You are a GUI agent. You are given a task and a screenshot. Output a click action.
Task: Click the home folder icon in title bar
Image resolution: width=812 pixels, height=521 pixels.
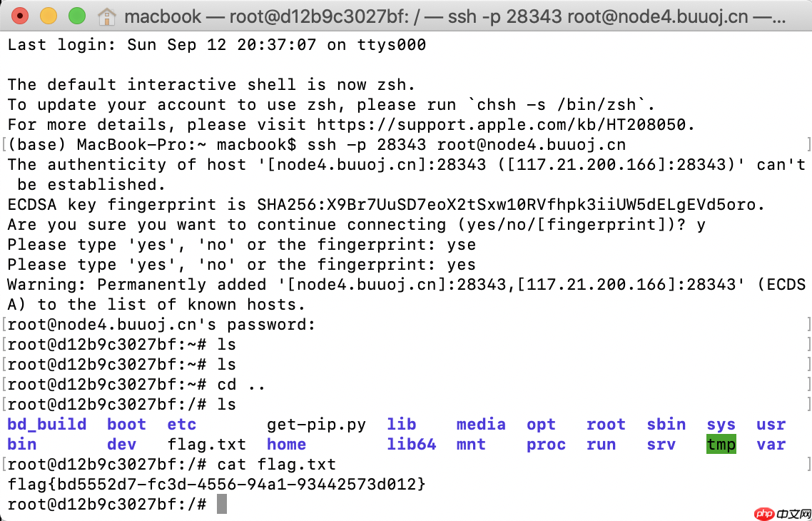click(x=106, y=16)
